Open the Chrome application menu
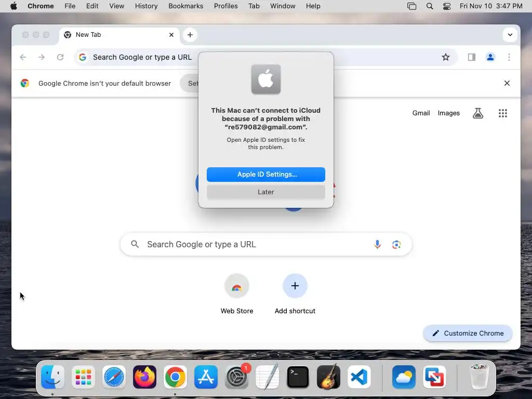Image resolution: width=532 pixels, height=399 pixels. click(x=41, y=6)
